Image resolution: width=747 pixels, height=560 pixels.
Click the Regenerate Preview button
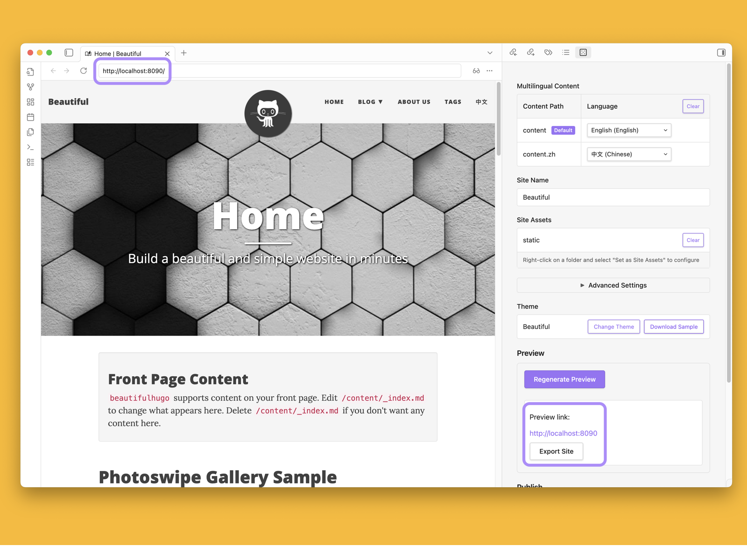(564, 379)
